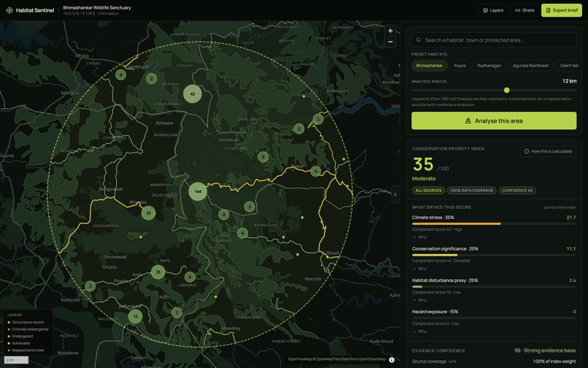
Task: Click the Occurrence record legend entry
Action: point(26,322)
